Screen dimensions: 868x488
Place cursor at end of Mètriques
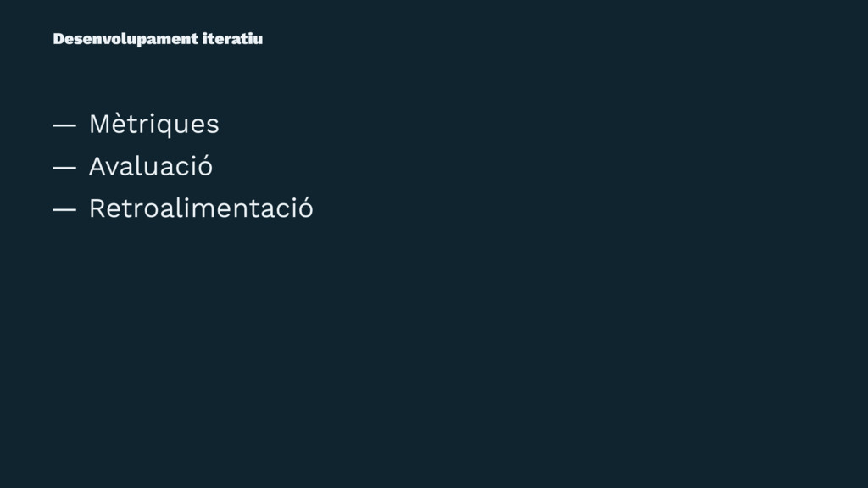(x=220, y=124)
